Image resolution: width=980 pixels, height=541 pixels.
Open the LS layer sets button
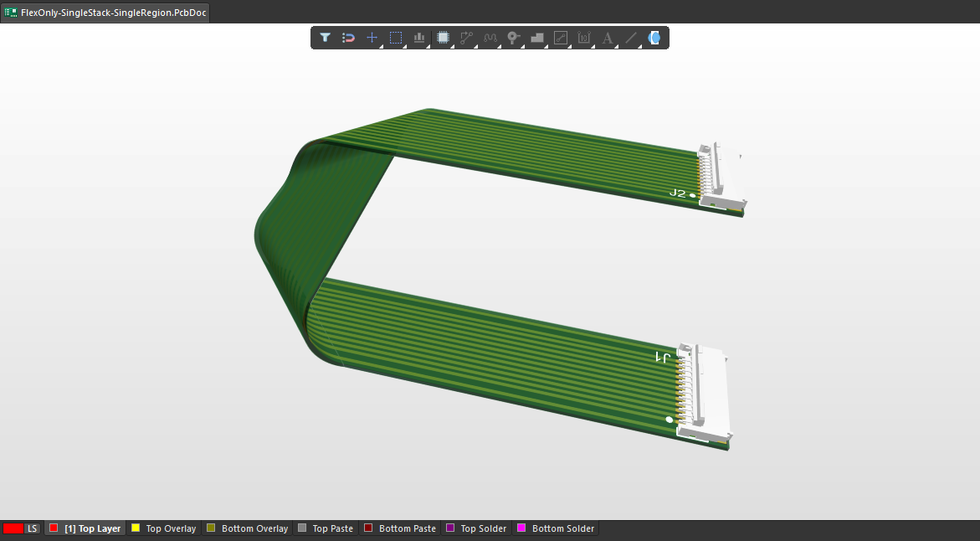[33, 528]
